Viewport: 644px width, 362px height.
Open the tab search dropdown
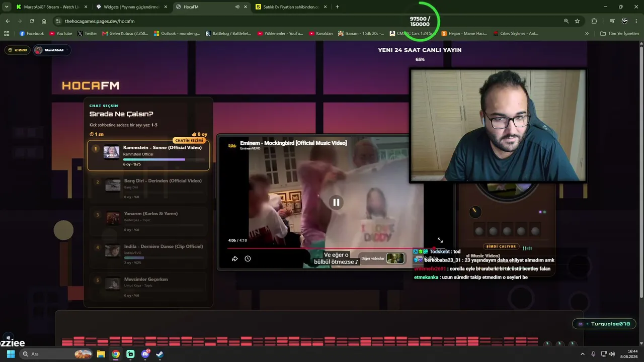[x=7, y=7]
